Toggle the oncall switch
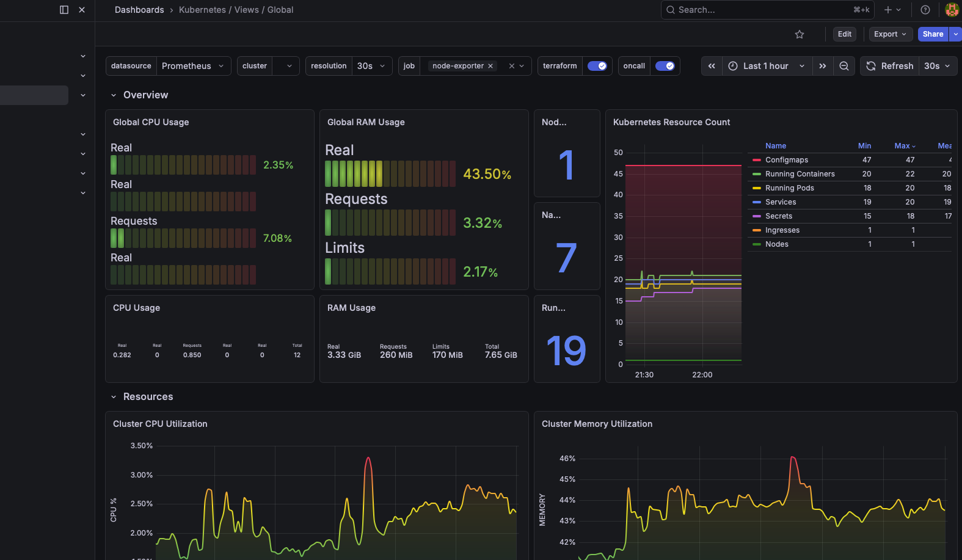This screenshot has height=560, width=962. [x=665, y=66]
